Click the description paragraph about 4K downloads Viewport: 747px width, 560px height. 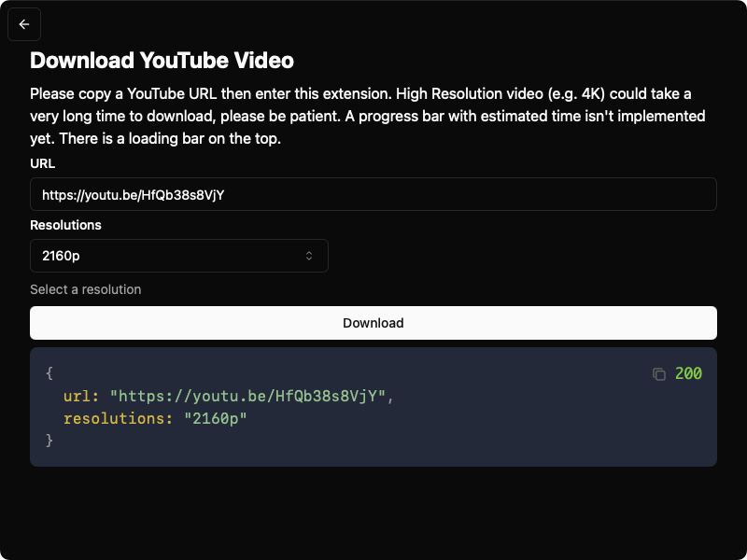368,116
